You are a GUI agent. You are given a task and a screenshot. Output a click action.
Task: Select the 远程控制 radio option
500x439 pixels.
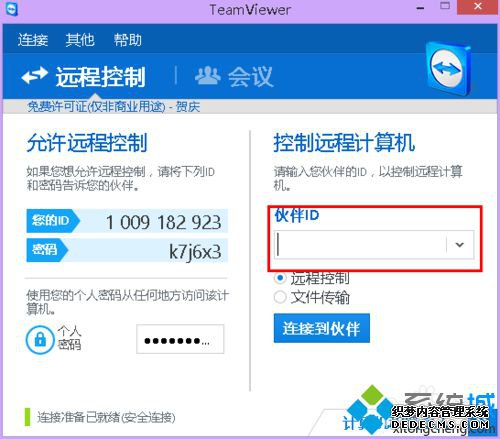click(x=280, y=278)
